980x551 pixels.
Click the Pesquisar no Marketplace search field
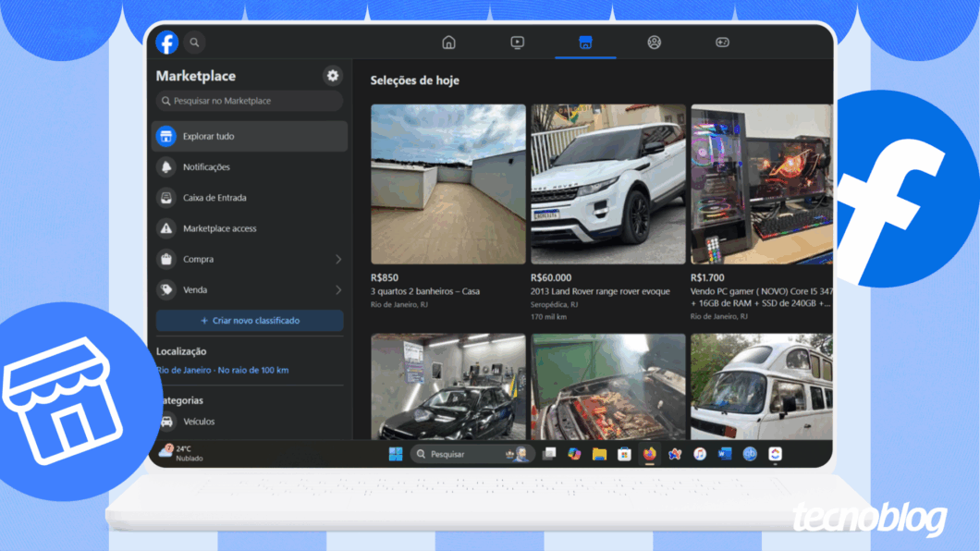coord(250,101)
